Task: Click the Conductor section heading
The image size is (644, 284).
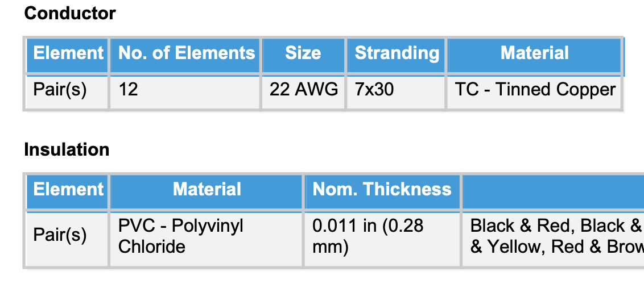Action: 70,14
